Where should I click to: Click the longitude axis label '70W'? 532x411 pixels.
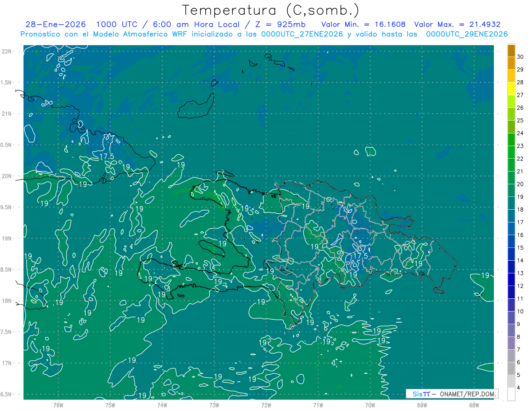[370, 405]
